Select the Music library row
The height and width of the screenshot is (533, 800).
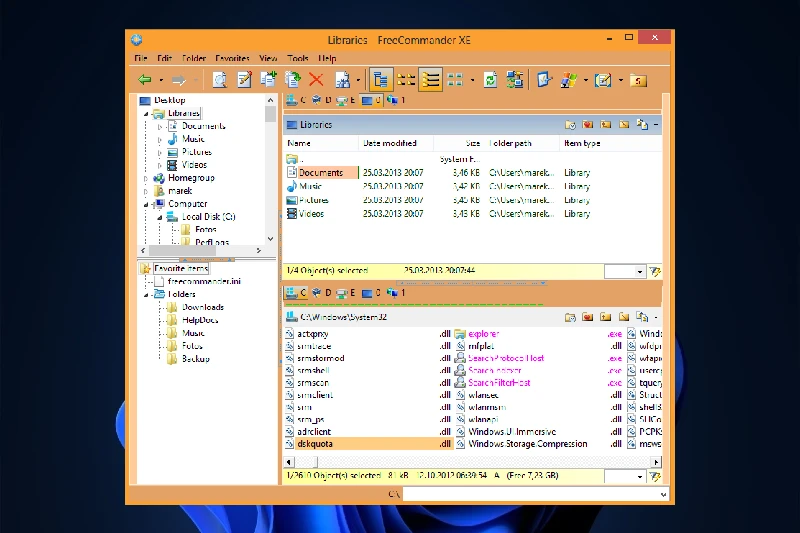pyautogui.click(x=473, y=186)
